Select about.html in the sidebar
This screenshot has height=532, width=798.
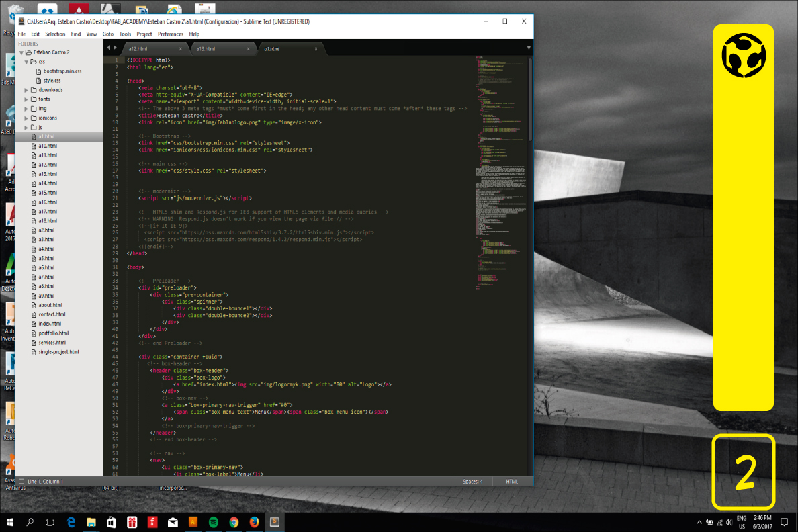tap(50, 305)
